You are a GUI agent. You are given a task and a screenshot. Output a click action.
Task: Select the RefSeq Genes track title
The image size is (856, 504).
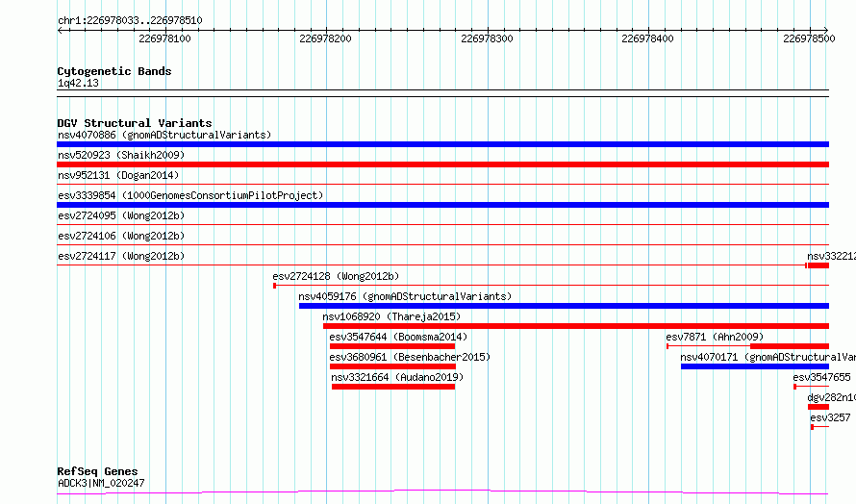pyautogui.click(x=97, y=471)
